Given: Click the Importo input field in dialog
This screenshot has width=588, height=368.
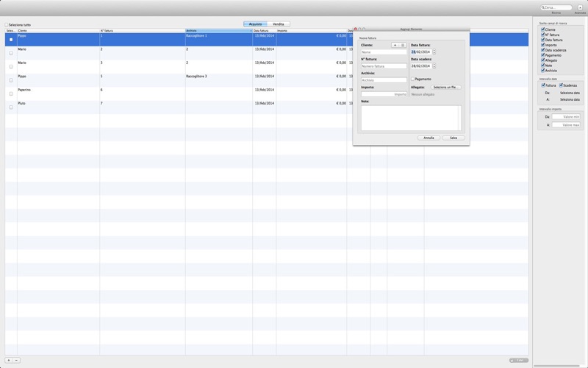Looking at the screenshot, I should 384,94.
